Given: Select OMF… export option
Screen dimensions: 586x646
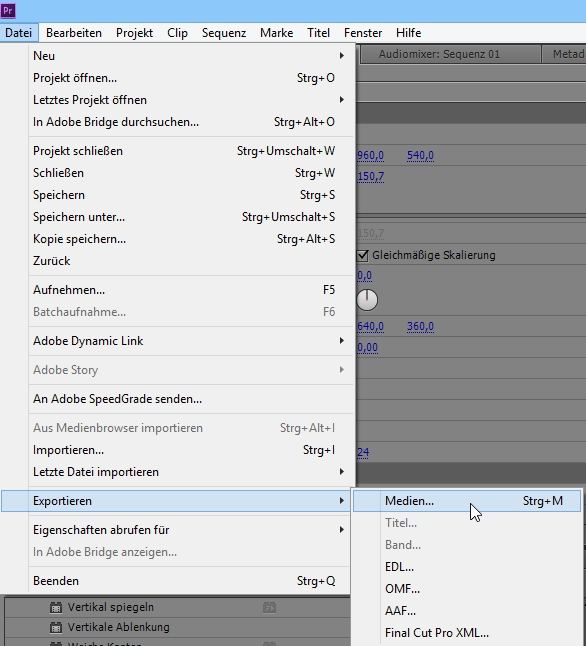Looking at the screenshot, I should 467,589.
